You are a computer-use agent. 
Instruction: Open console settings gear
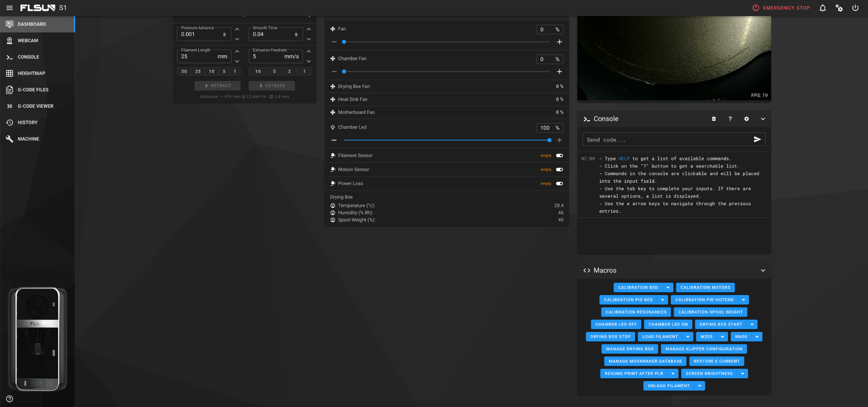pos(746,119)
